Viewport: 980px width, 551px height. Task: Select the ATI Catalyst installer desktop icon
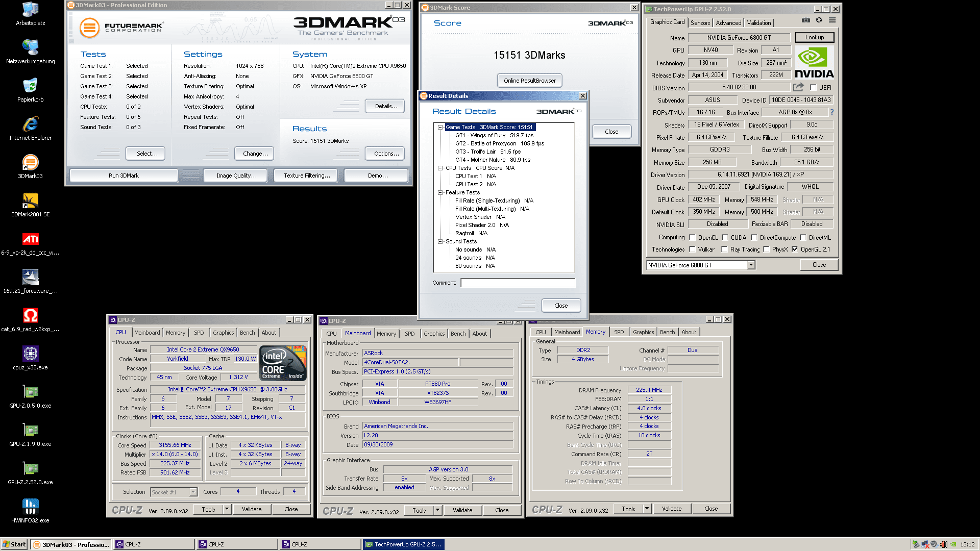coord(31,243)
